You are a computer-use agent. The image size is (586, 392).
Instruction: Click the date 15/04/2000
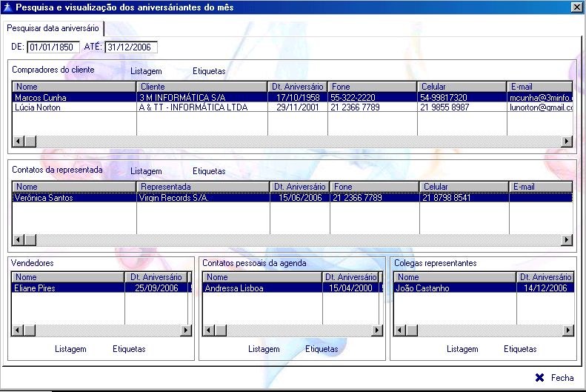[x=350, y=288]
